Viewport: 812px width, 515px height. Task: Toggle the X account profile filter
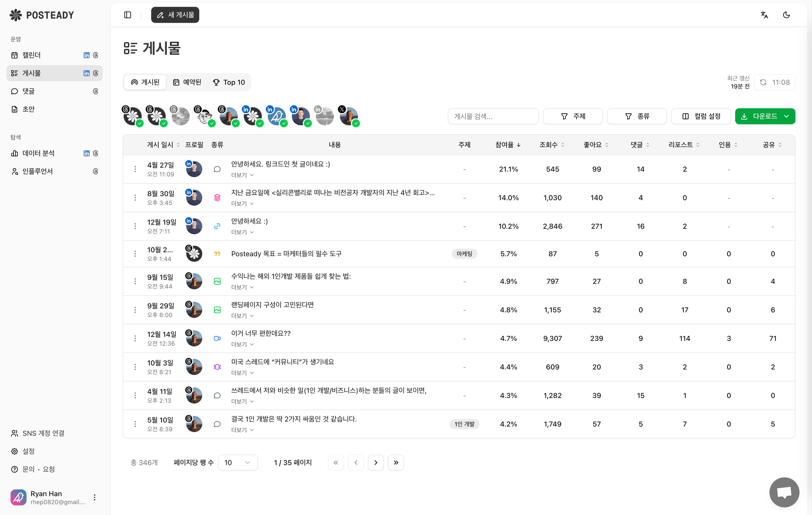click(349, 116)
